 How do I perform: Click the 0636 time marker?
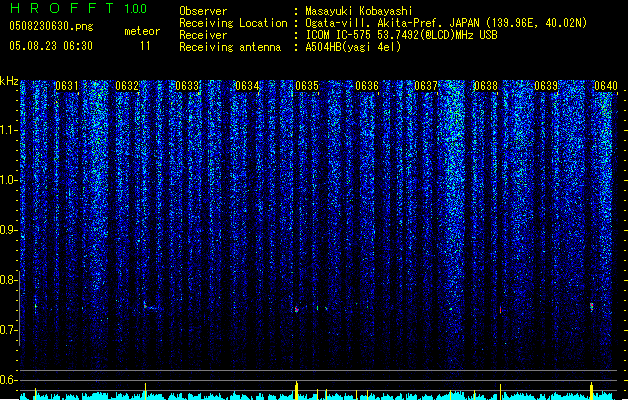click(367, 86)
